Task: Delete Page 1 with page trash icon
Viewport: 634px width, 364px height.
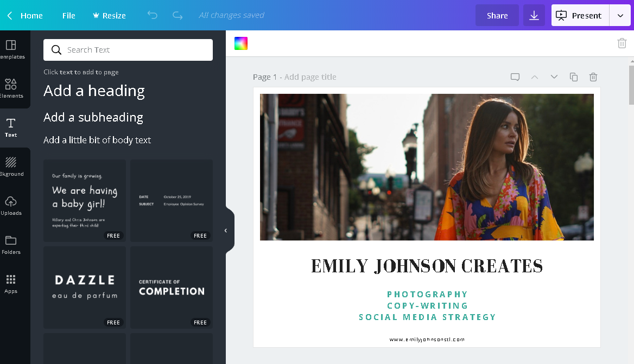Action: tap(593, 76)
